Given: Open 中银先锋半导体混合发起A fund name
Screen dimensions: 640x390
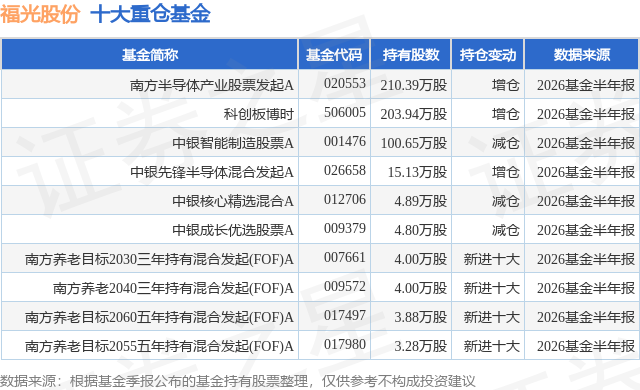Looking at the screenshot, I should pyautogui.click(x=212, y=172).
